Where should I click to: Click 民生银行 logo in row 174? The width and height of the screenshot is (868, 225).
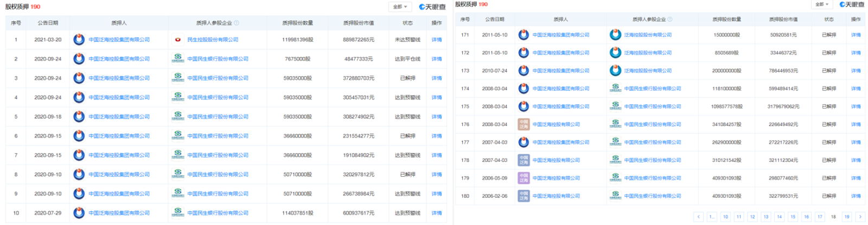(615, 89)
